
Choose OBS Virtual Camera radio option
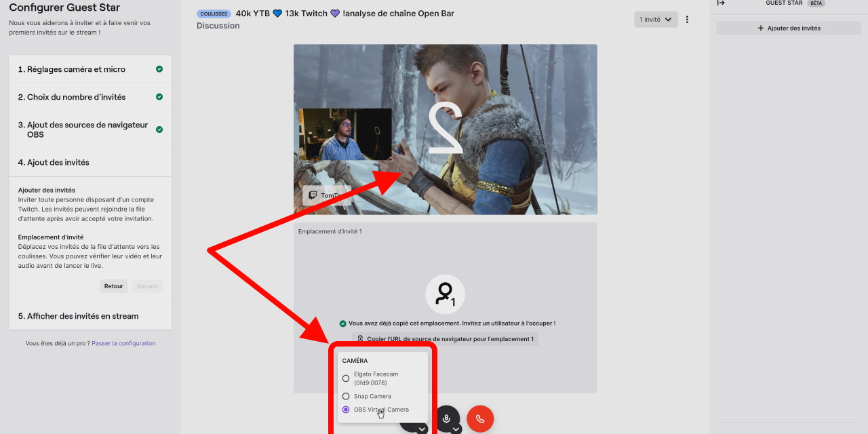(346, 410)
